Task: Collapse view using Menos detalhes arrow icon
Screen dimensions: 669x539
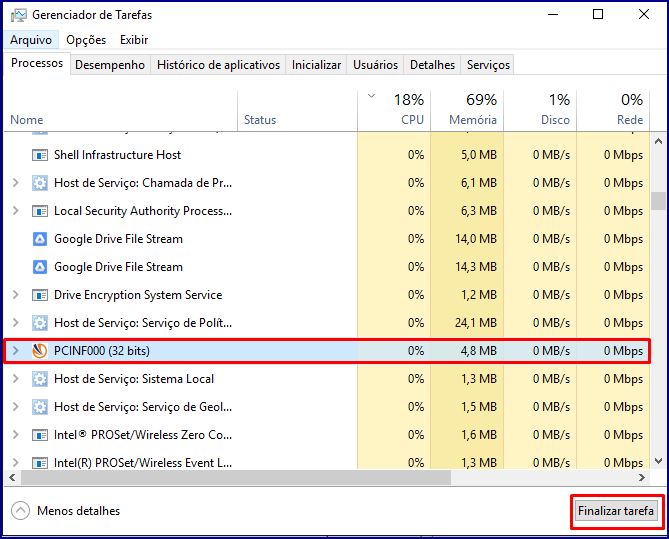Action: [x=20, y=511]
